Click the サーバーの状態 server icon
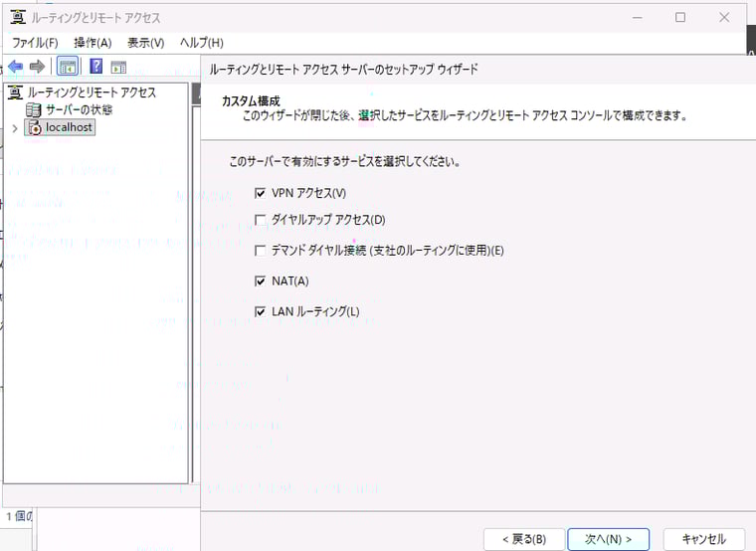 (33, 110)
